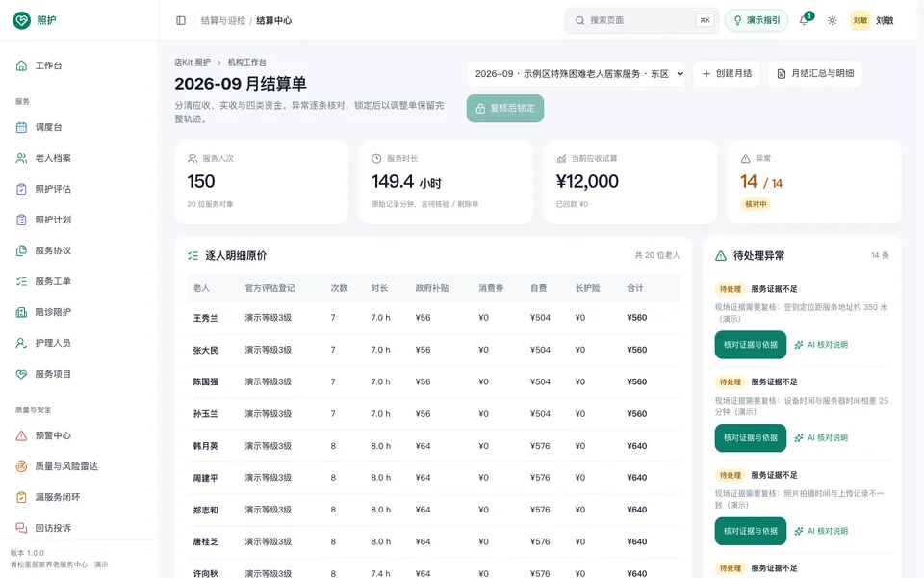Click 唐桂芝 row name
Screen dimensions: 924x578
(206, 541)
